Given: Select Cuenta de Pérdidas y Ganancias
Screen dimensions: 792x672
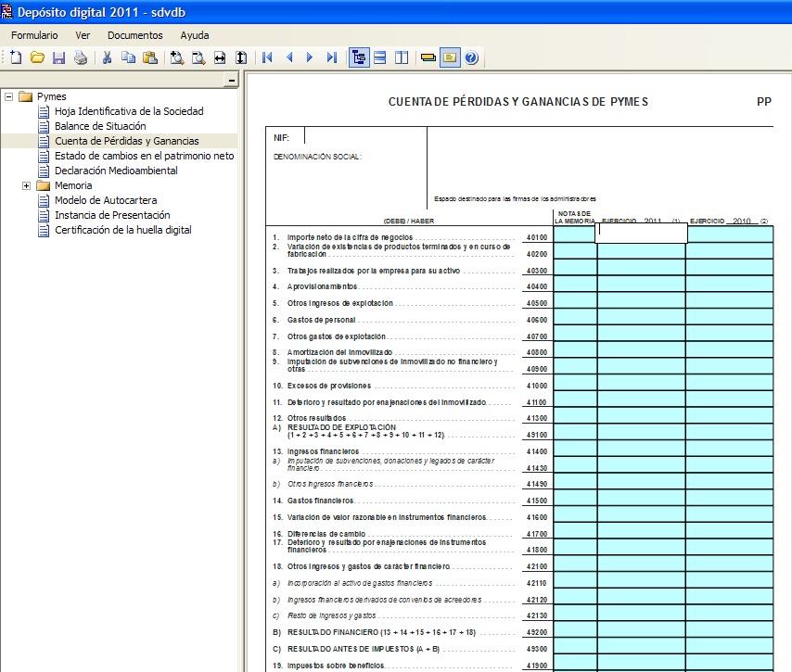Looking at the screenshot, I should click(x=127, y=141).
